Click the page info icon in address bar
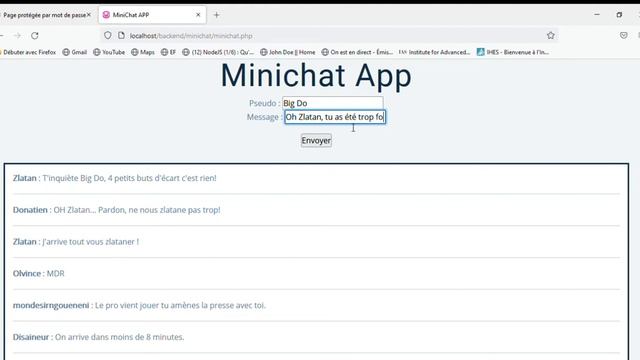The width and height of the screenshot is (640, 360). click(x=121, y=36)
